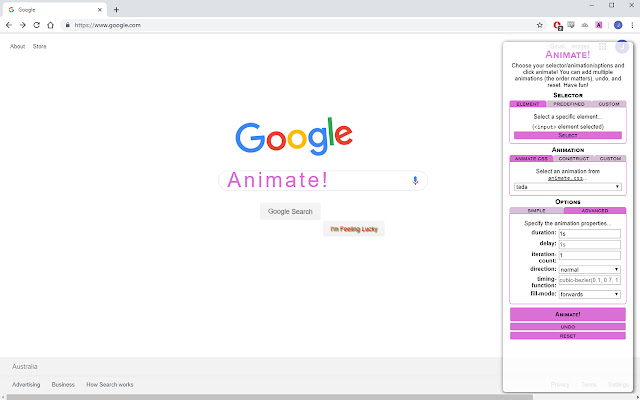Open the home page via the house icon
The width and height of the screenshot is (640, 400).
50,25
